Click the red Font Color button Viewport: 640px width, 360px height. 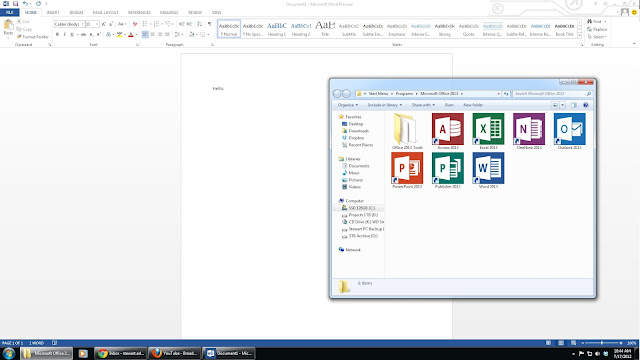pos(131,35)
